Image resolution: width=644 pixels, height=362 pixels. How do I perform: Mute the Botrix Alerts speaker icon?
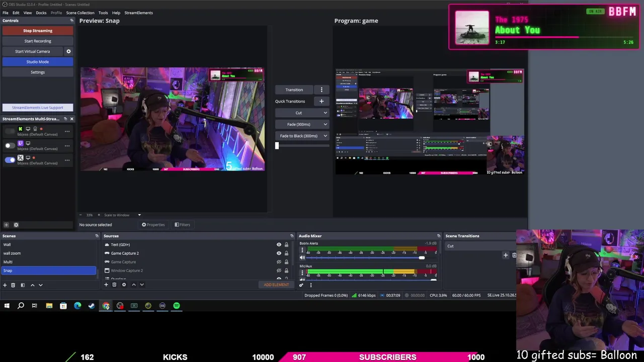pyautogui.click(x=302, y=257)
